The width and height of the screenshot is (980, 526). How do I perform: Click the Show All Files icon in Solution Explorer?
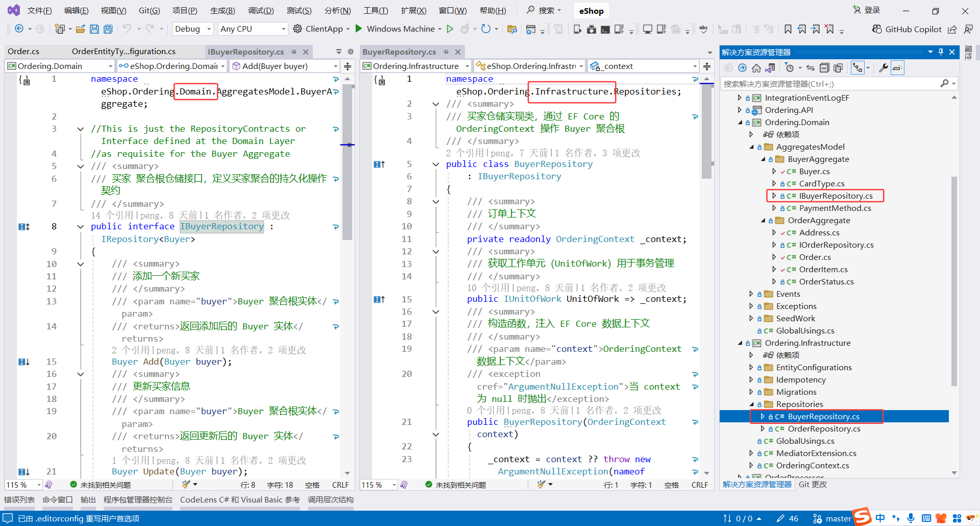pyautogui.click(x=838, y=68)
